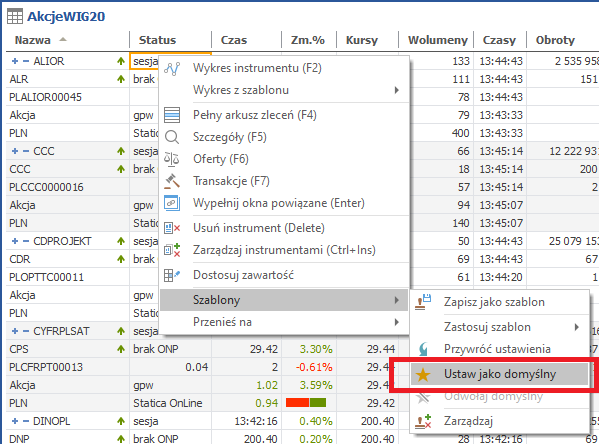
Task: Expand the Zastosuj szablon submenu arrow
Action: 576,327
